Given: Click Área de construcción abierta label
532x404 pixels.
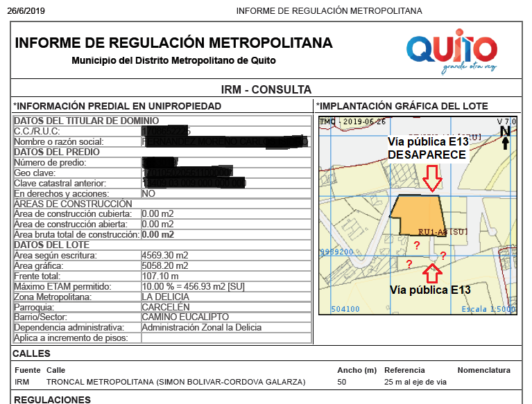Looking at the screenshot, I should (x=71, y=225).
